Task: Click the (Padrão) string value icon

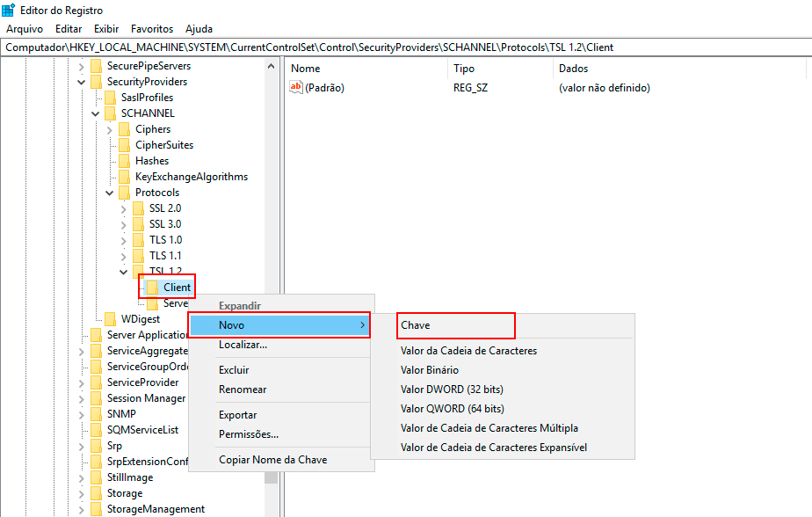Action: click(x=295, y=88)
